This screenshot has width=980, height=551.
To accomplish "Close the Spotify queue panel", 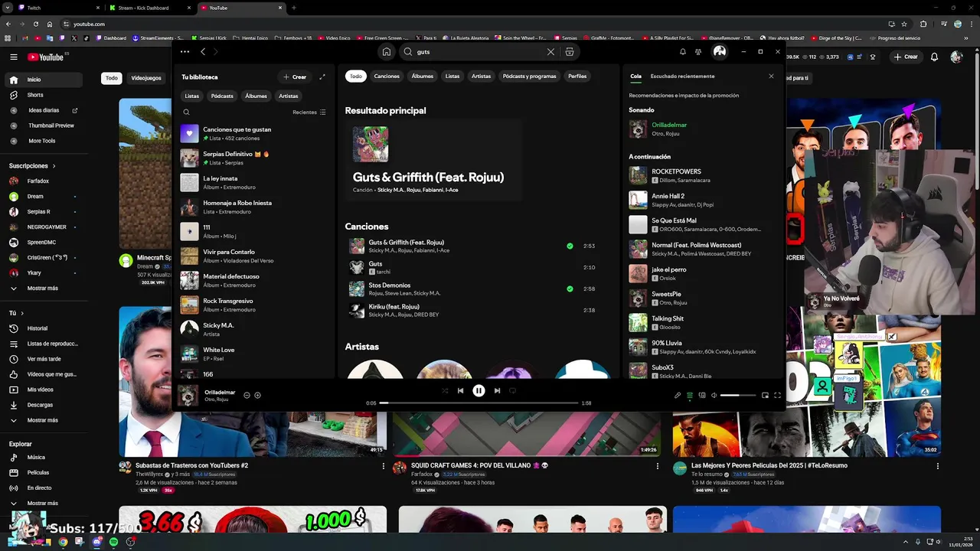I will (x=771, y=77).
